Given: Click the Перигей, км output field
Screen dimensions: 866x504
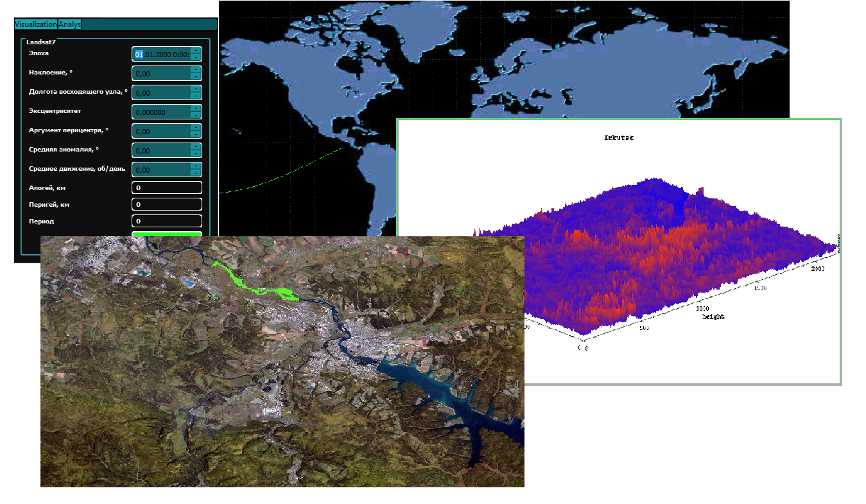Looking at the screenshot, I should [167, 204].
